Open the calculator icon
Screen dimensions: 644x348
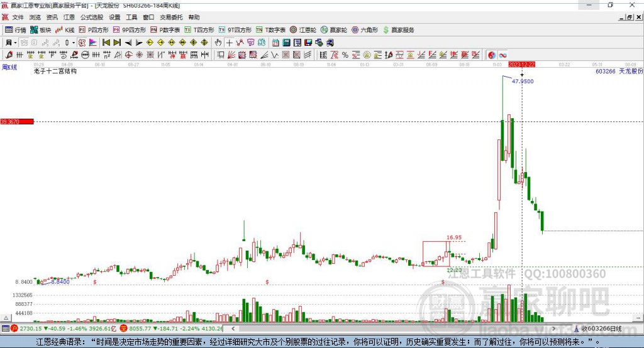tap(286, 43)
